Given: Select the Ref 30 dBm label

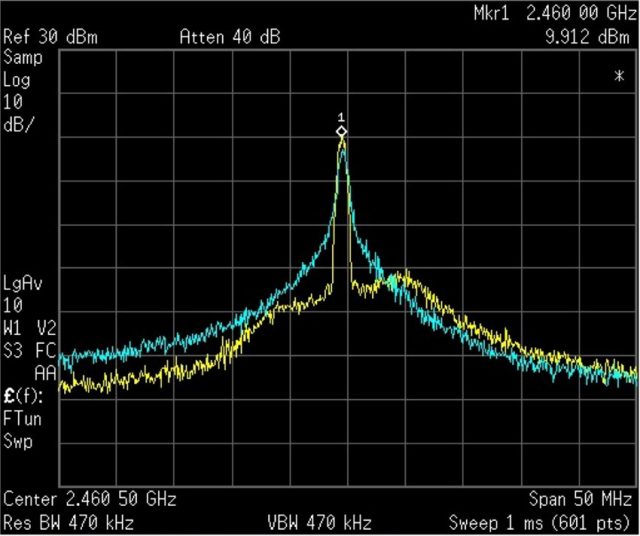Looking at the screenshot, I should point(51,37).
